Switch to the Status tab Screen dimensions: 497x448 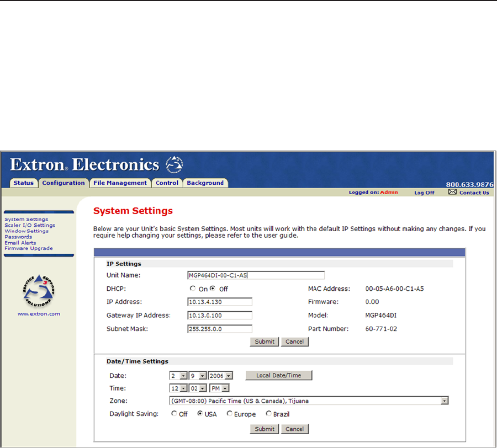(x=23, y=183)
